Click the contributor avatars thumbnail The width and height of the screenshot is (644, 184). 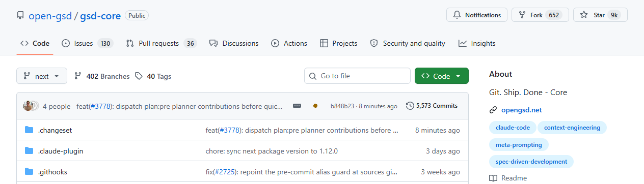[31, 106]
